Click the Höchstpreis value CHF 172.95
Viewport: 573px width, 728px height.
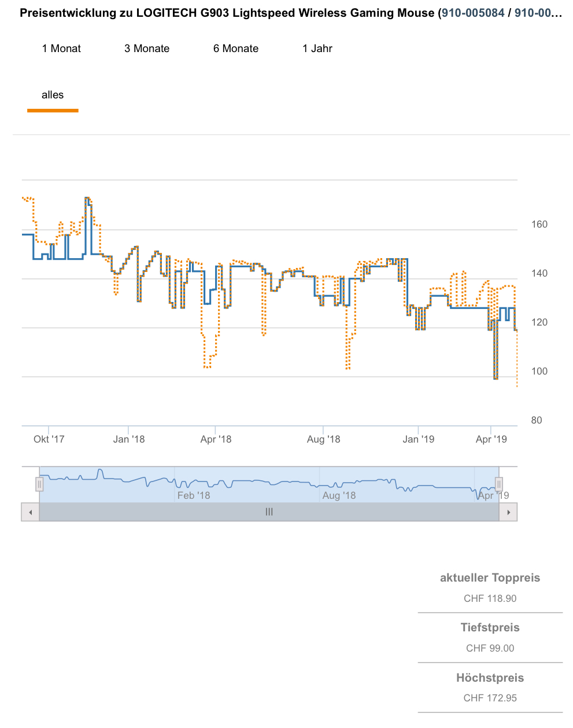click(x=490, y=698)
